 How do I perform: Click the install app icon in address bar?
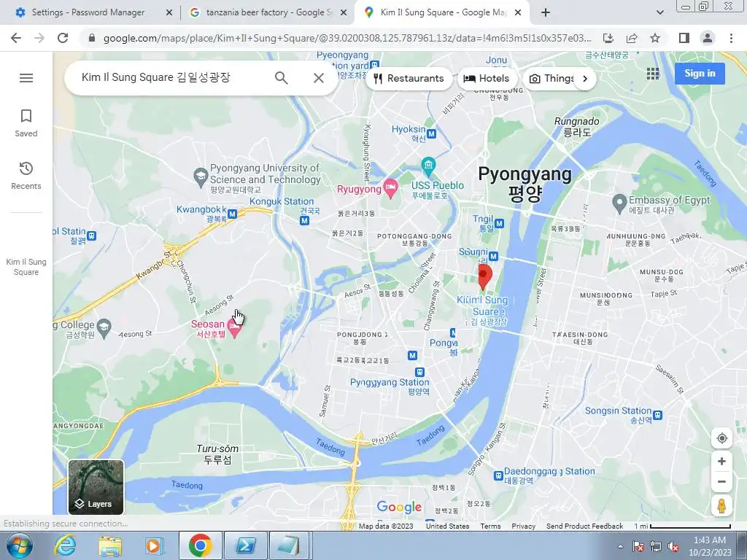608,38
